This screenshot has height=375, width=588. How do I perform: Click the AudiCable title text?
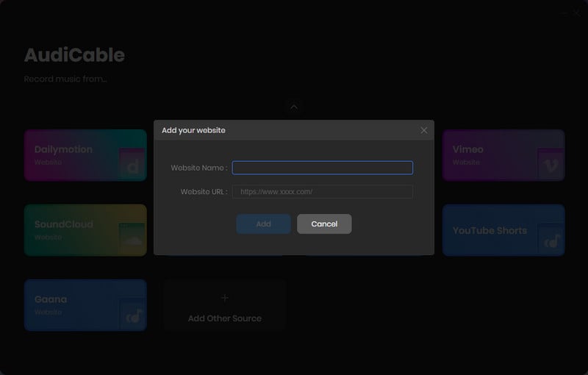click(74, 55)
